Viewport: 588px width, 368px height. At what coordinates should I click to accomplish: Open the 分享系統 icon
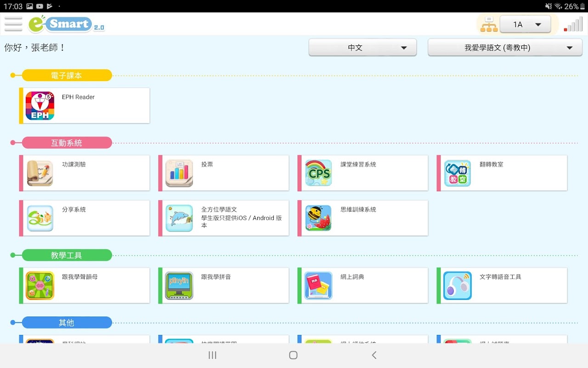[x=40, y=218]
